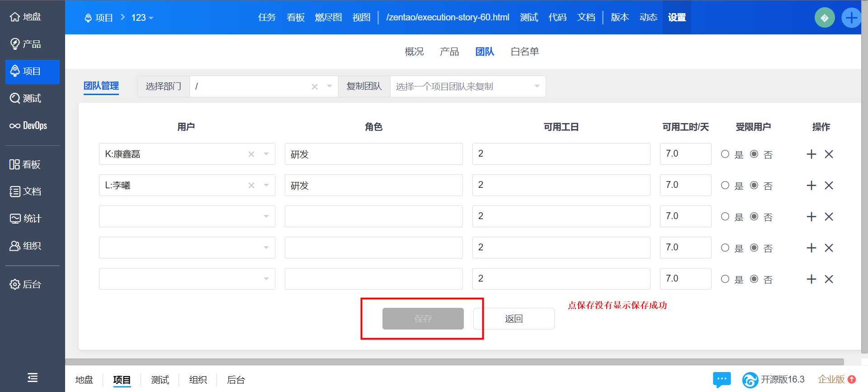Select 否 radio in 李曦 row
Image resolution: width=868 pixels, height=392 pixels.
tap(754, 186)
